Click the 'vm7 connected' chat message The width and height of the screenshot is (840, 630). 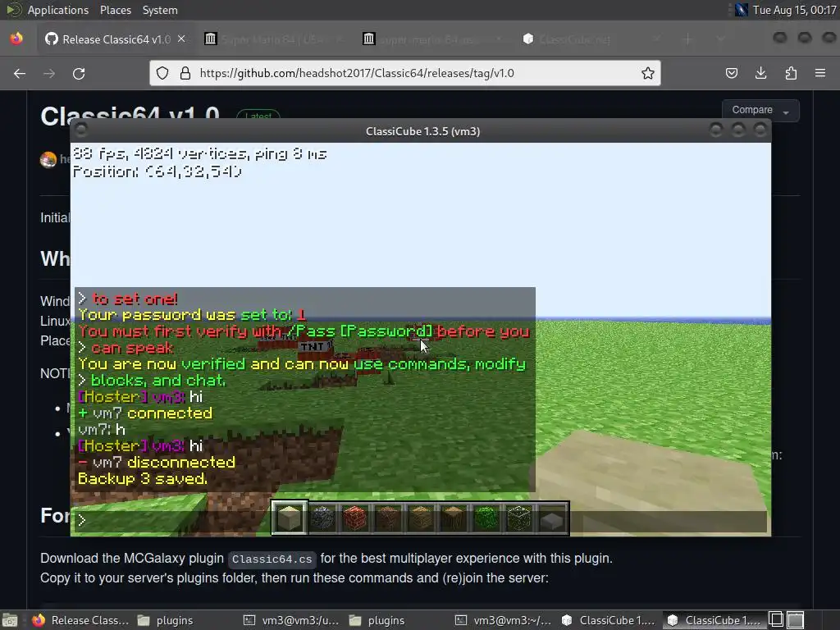click(145, 413)
